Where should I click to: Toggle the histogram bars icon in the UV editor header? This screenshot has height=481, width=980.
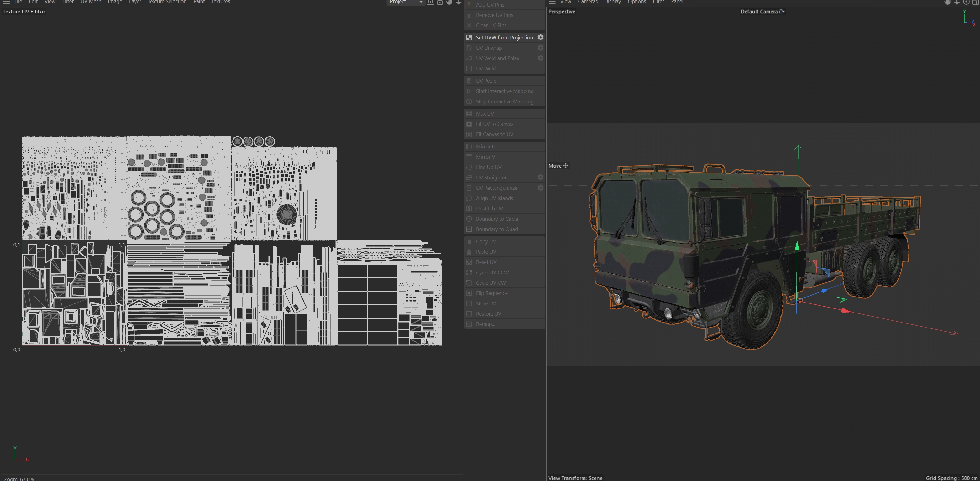pyautogui.click(x=430, y=2)
